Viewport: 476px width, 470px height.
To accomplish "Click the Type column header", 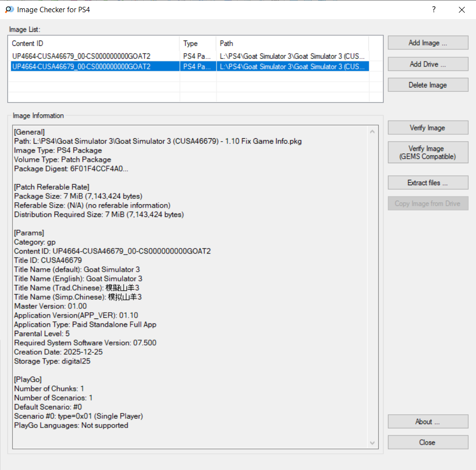I will [x=197, y=43].
